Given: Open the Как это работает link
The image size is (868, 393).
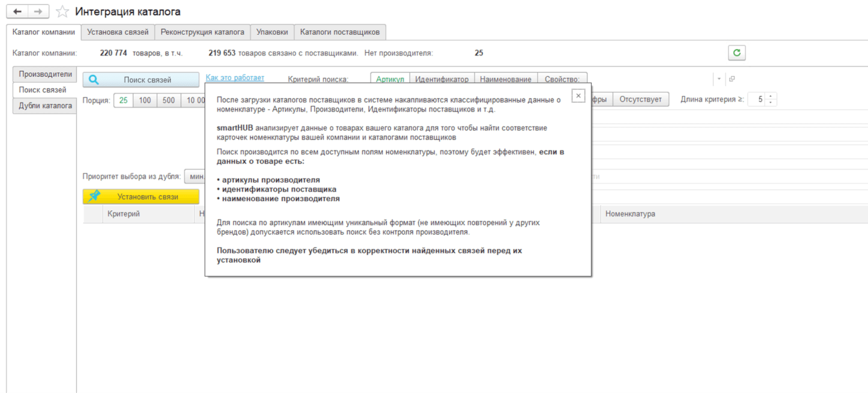Looking at the screenshot, I should [235, 78].
